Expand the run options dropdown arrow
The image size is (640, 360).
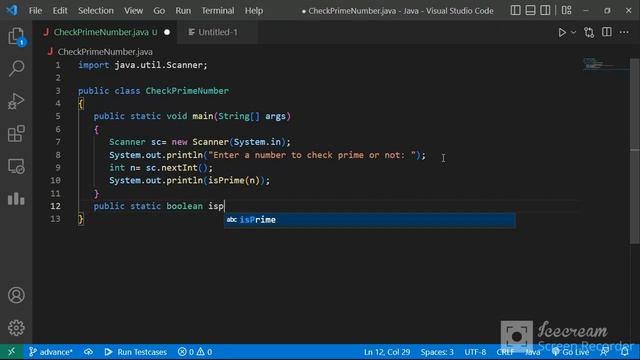tap(573, 32)
